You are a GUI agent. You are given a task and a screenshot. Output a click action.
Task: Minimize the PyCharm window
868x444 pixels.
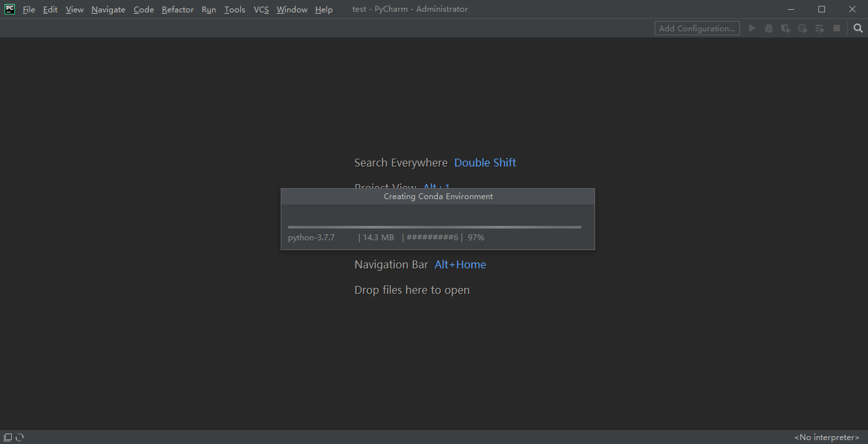click(791, 9)
